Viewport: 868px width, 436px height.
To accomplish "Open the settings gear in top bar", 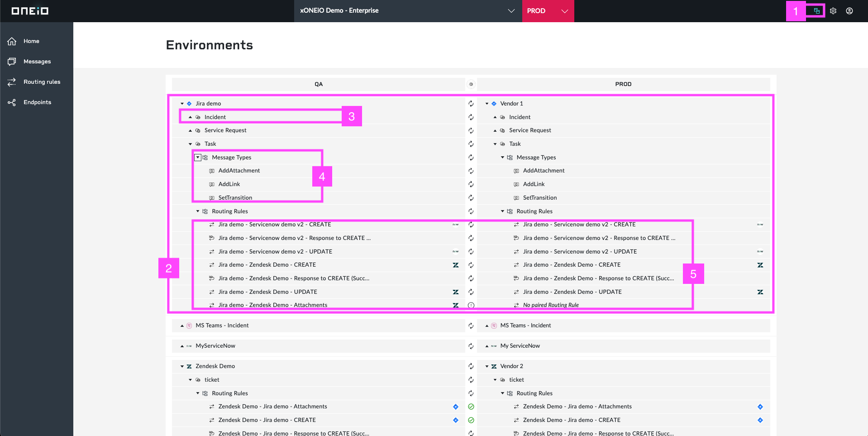I will [x=833, y=11].
